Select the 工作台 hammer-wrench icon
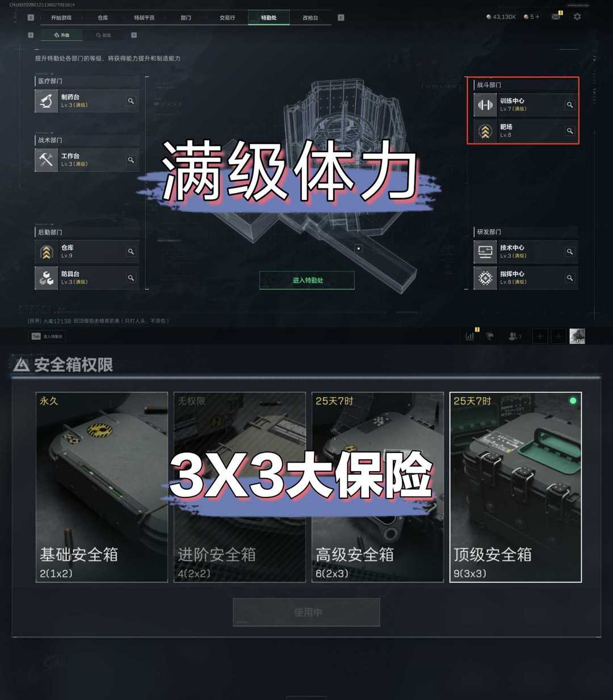The width and height of the screenshot is (613, 700). (x=46, y=160)
